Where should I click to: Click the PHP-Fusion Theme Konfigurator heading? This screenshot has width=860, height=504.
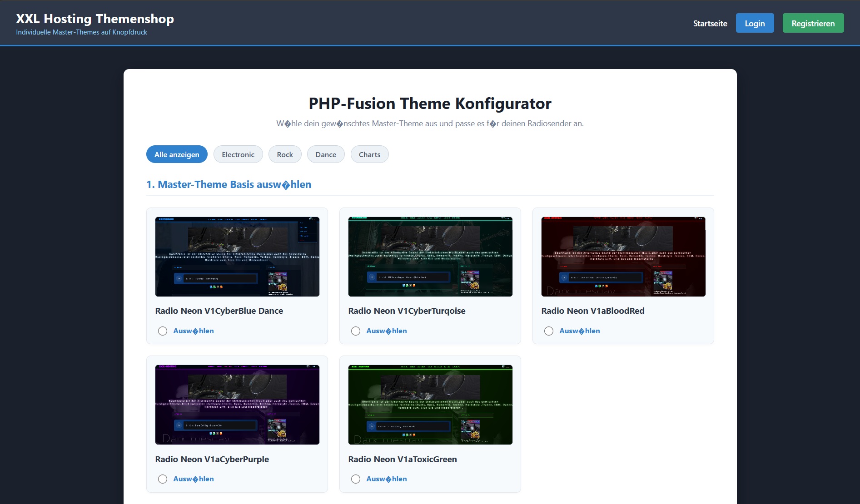coord(430,104)
